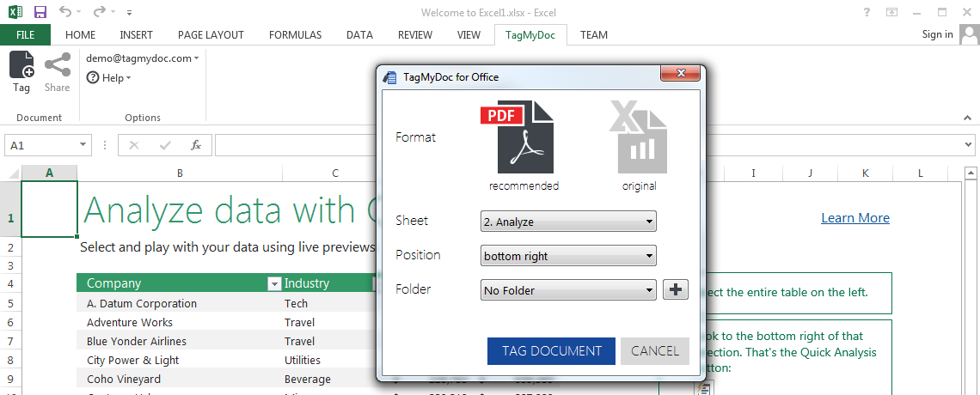Viewport: 980px width, 395px height.
Task: Select cell A1
Action: 49,209
